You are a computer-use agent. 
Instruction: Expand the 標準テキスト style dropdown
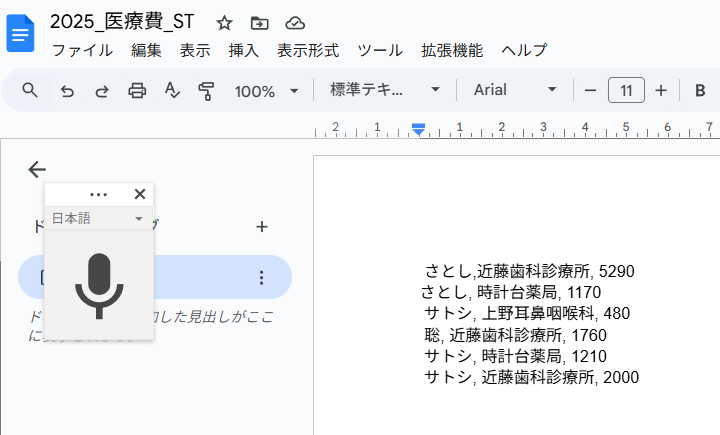tap(385, 90)
